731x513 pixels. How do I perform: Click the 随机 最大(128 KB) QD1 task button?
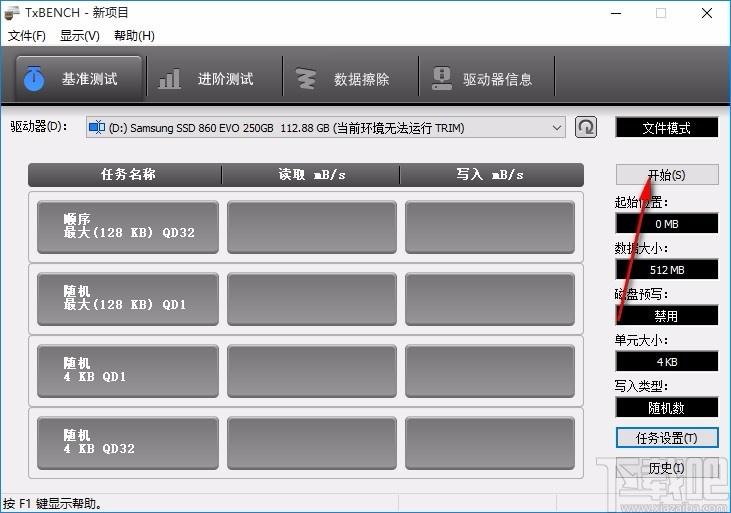(128, 299)
